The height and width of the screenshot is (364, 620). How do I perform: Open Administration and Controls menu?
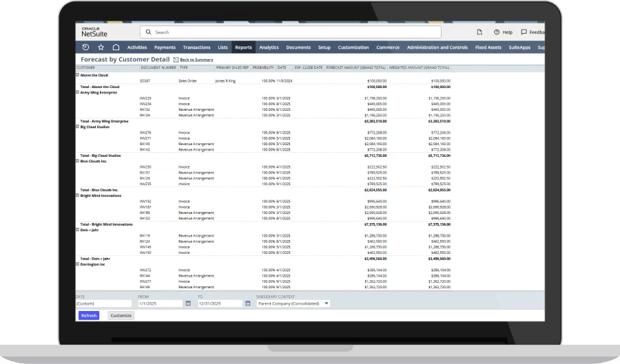437,47
